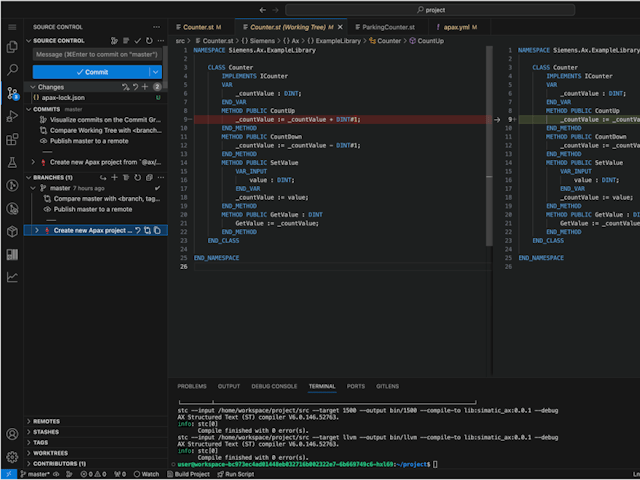Open Source Control view in activity bar
This screenshot has height=480, width=640.
[12, 93]
